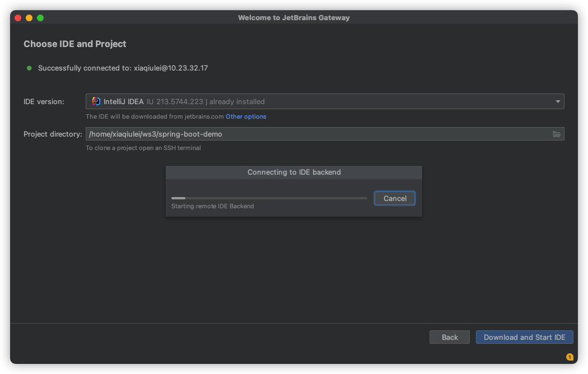Go Back to previous step

point(449,337)
